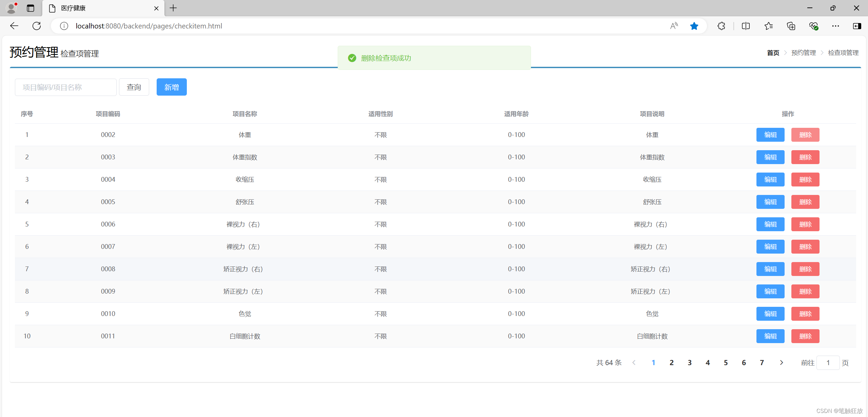Focus the 项目编码/项目名称 search field
The width and height of the screenshot is (868, 417).
pos(66,87)
